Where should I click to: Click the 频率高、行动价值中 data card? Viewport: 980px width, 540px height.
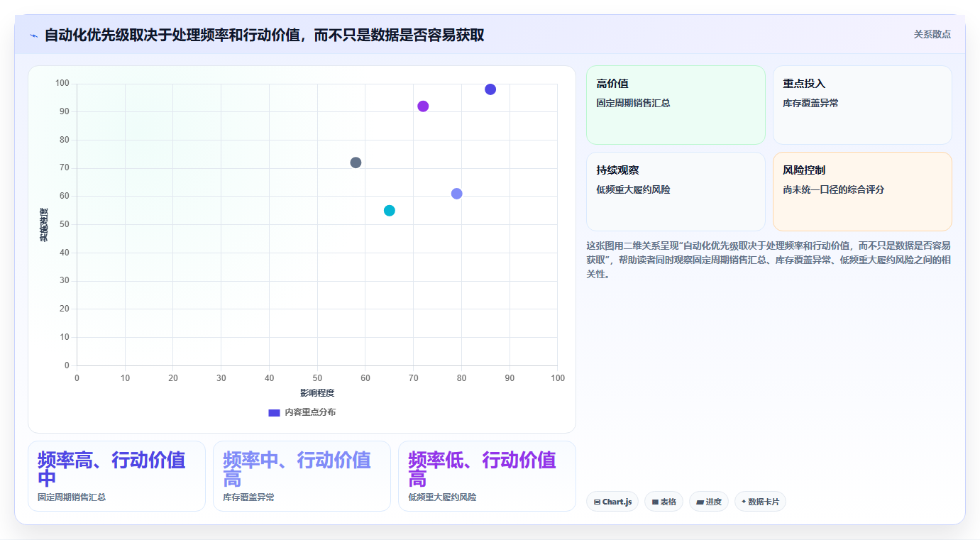coord(116,476)
